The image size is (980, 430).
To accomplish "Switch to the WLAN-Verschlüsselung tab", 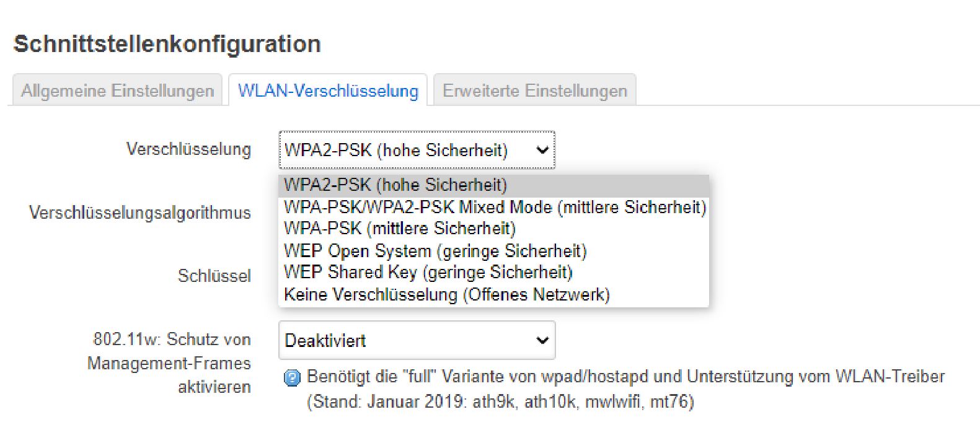I will coord(328,90).
